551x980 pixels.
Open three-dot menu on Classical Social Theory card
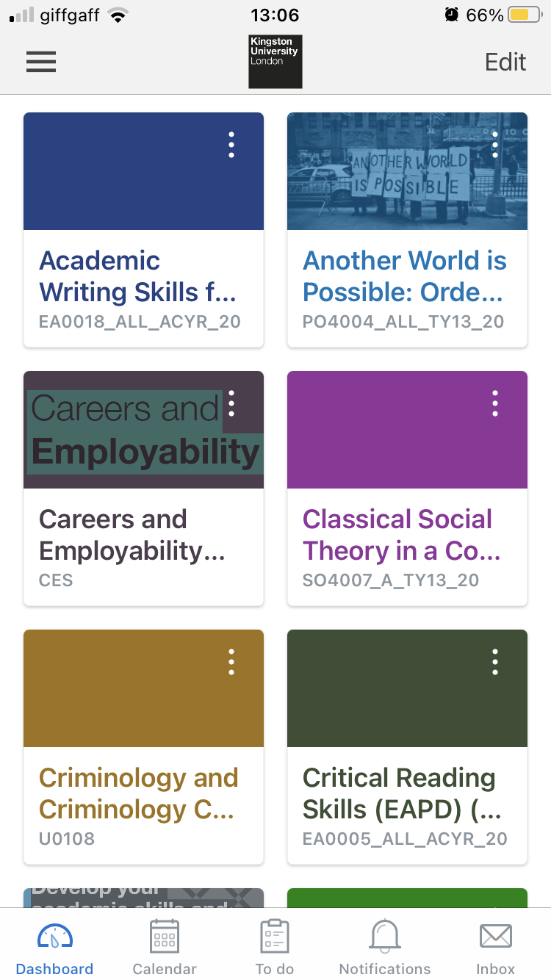coord(495,403)
